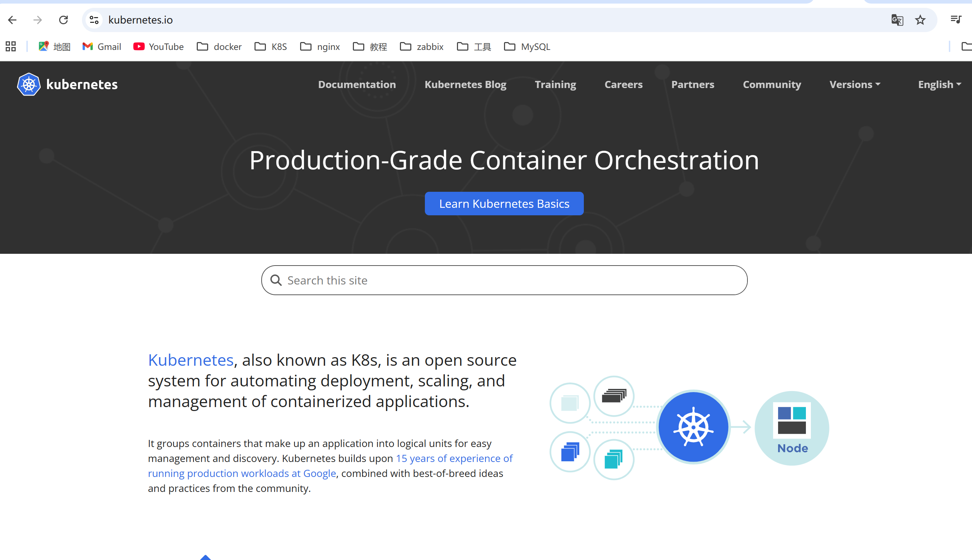Open the 15 years of experience link

pyautogui.click(x=330, y=466)
